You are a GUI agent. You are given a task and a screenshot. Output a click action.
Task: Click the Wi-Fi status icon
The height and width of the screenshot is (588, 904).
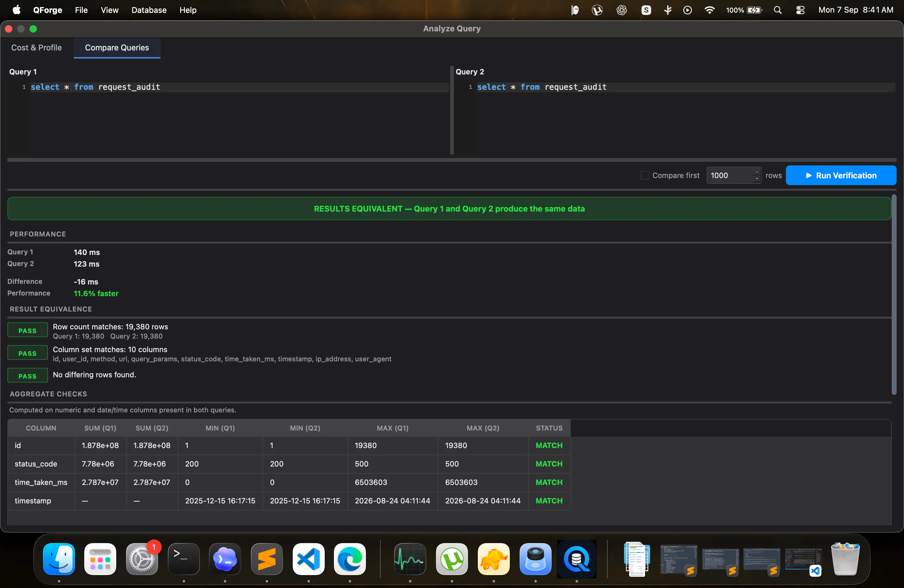(x=710, y=10)
